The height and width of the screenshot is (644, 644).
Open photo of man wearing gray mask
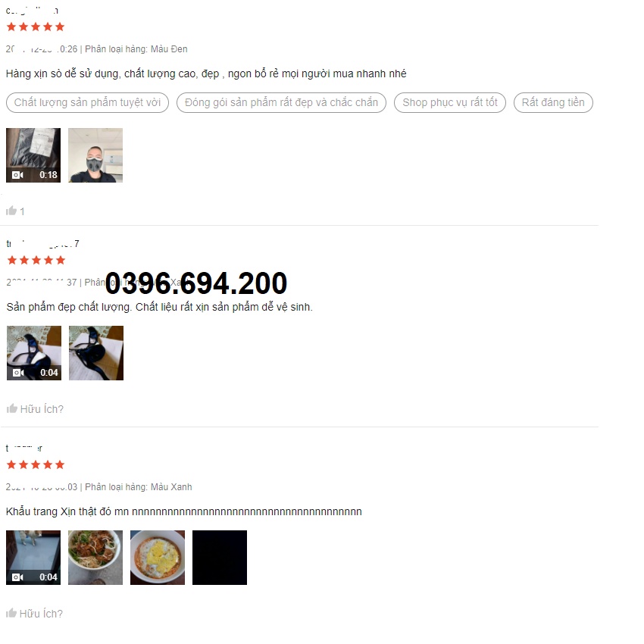[x=95, y=155]
